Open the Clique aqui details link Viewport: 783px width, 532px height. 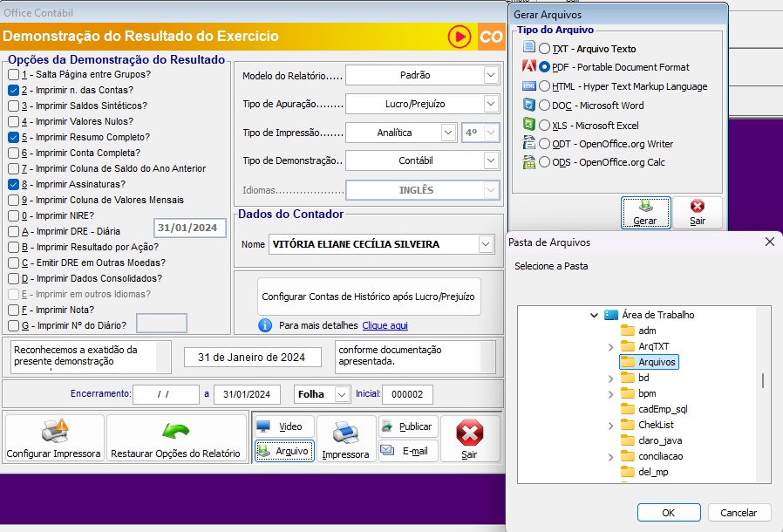tap(385, 325)
